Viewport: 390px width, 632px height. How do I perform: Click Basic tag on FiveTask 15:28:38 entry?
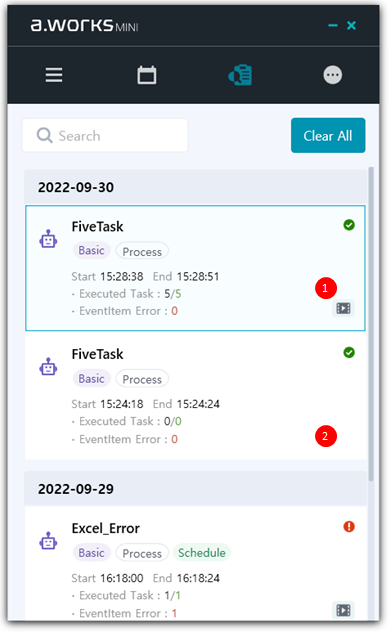91,251
